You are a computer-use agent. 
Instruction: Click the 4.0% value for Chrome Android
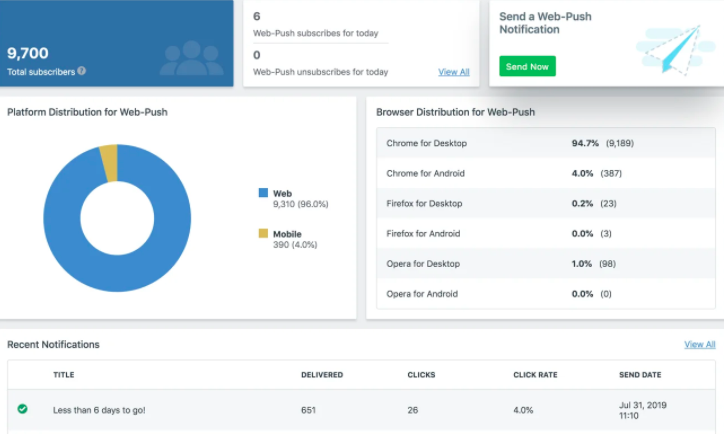point(582,173)
